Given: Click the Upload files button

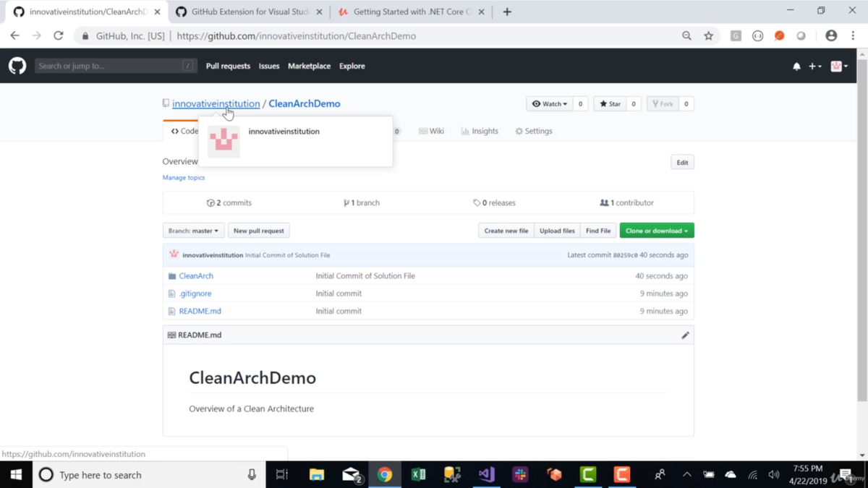Looking at the screenshot, I should (x=557, y=231).
